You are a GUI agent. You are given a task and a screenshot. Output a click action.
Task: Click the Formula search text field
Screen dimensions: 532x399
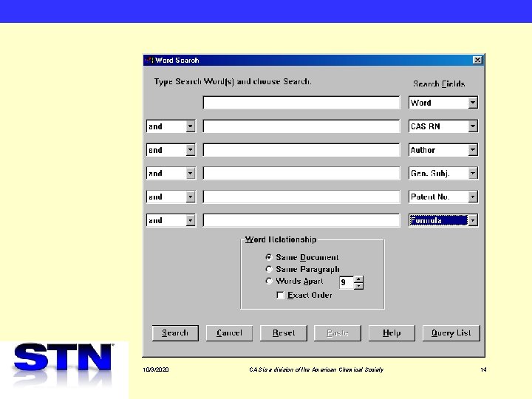[301, 220]
